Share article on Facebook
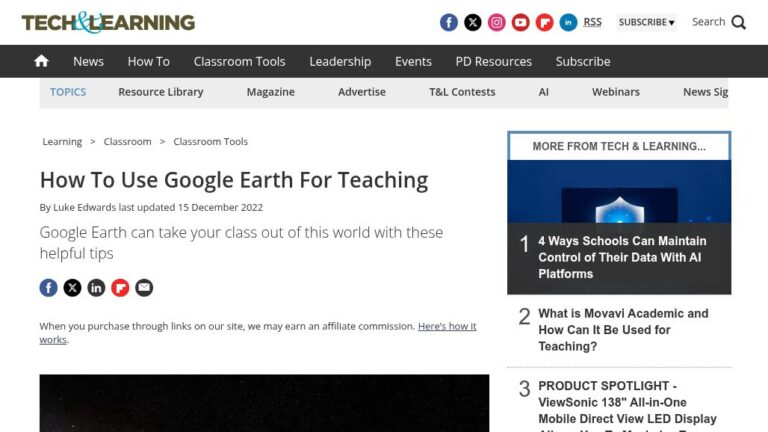Screen dimensions: 768x432 point(48,288)
